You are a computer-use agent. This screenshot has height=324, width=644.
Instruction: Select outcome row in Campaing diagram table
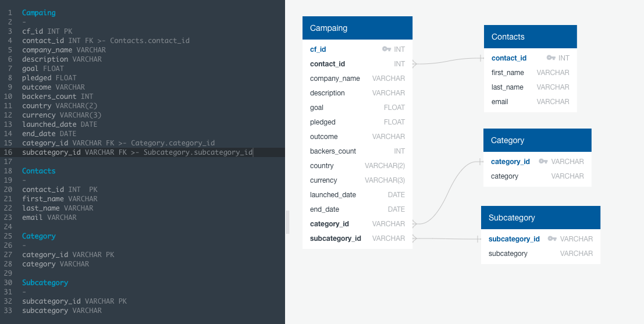357,136
